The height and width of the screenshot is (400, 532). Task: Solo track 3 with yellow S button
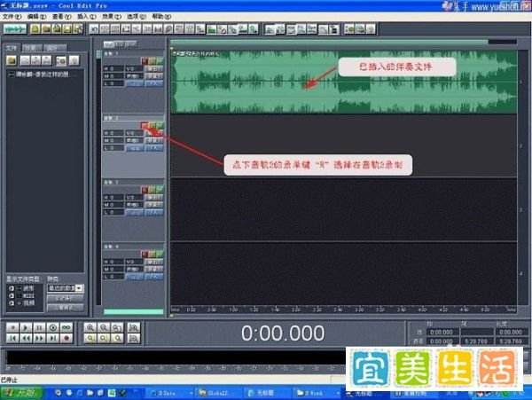point(152,190)
